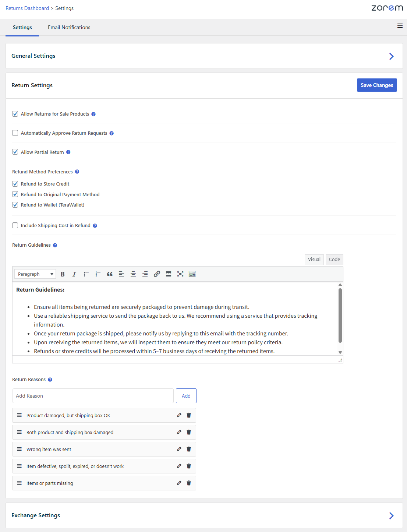Open the Paragraph format dropdown
Image resolution: width=407 pixels, height=532 pixels.
[x=35, y=274]
